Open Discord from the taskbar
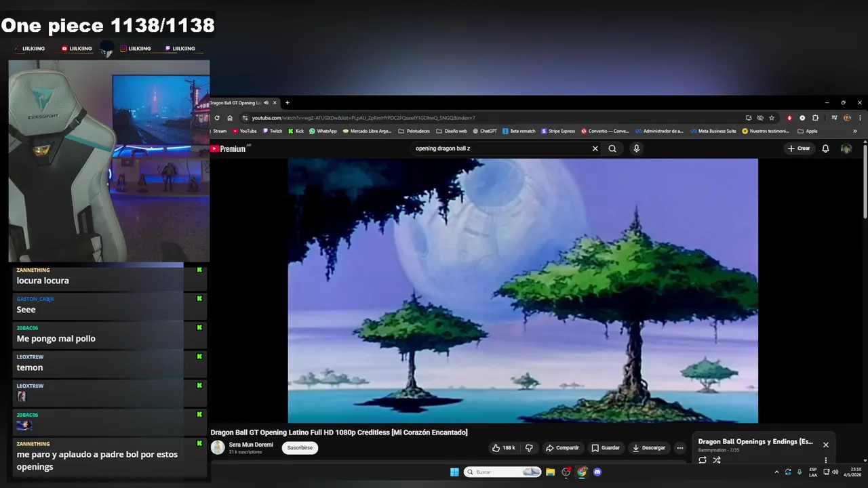Image resolution: width=868 pixels, height=488 pixels. tap(597, 472)
